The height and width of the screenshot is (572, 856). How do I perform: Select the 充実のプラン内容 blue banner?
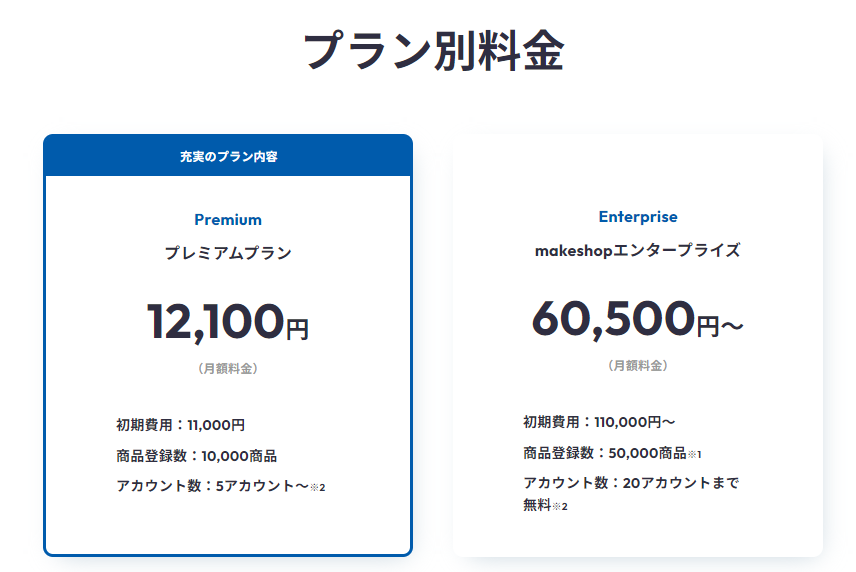click(x=228, y=156)
